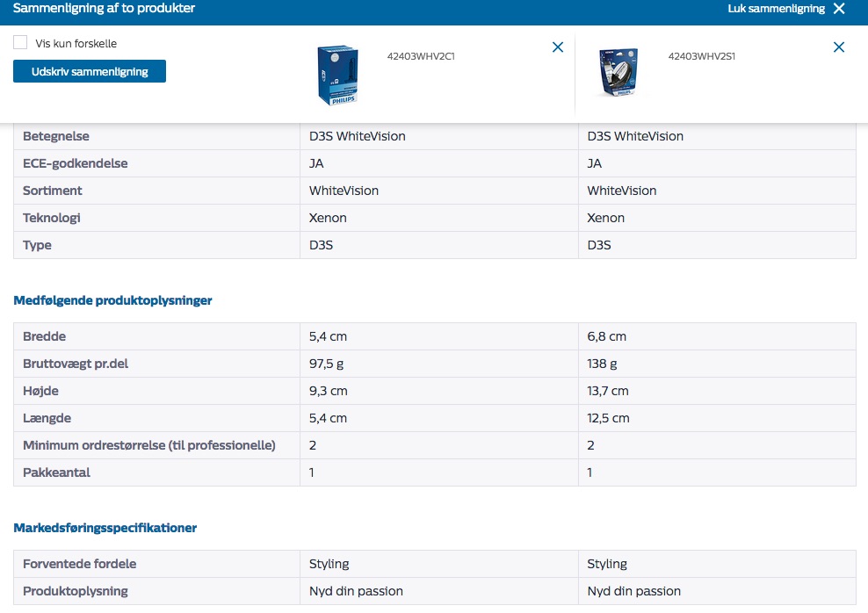Click the Udskriv sammenligning button

[90, 71]
